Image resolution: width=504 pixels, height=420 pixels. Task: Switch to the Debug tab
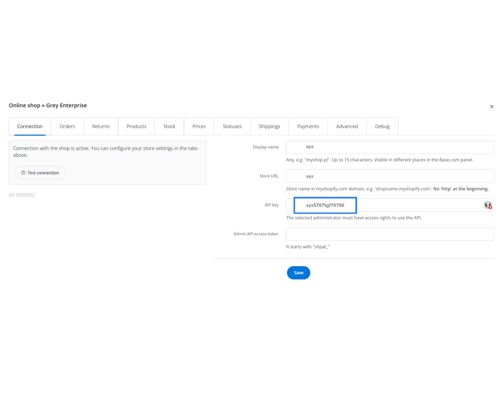coord(382,126)
